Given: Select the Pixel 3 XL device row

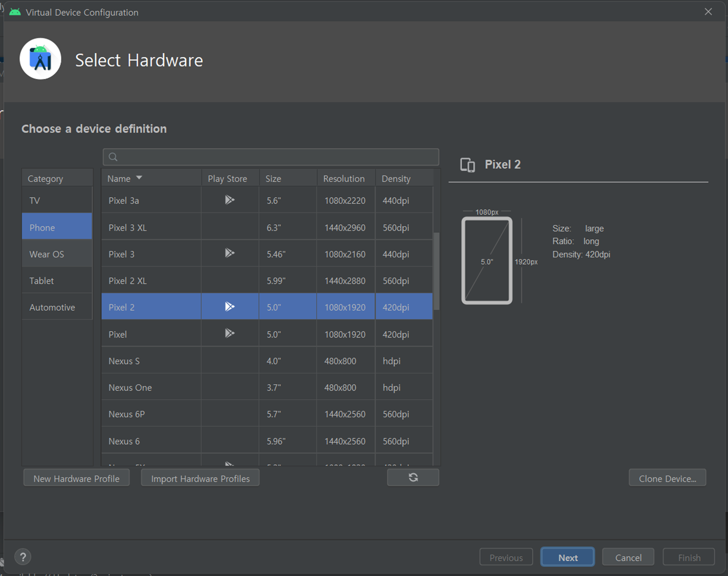Looking at the screenshot, I should 267,227.
